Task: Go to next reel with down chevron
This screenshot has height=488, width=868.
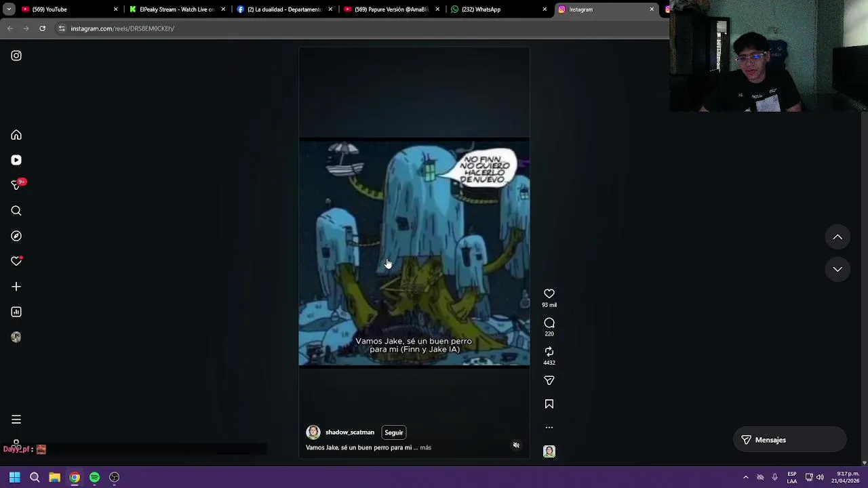Action: pos(837,269)
